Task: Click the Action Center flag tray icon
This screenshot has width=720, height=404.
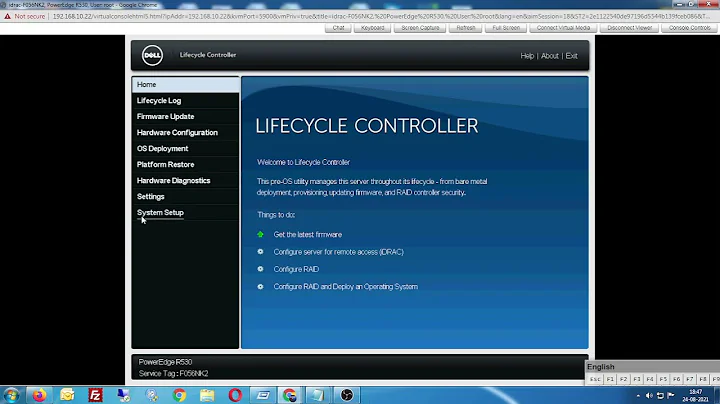Action: click(671, 395)
